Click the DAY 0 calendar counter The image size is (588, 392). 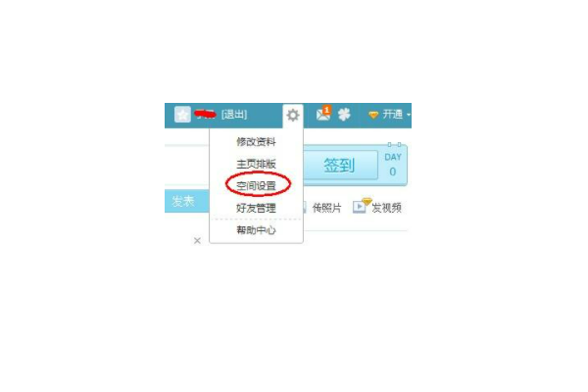(393, 165)
